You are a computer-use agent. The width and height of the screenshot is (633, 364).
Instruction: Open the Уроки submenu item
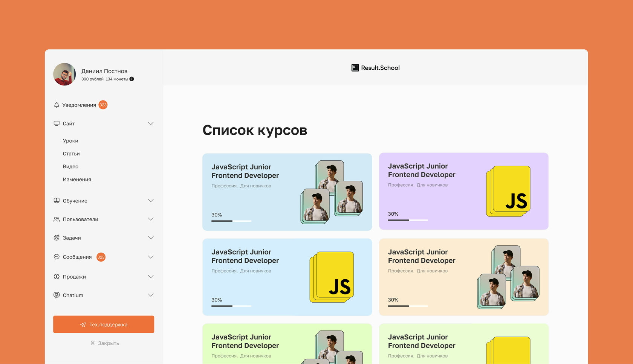point(70,141)
